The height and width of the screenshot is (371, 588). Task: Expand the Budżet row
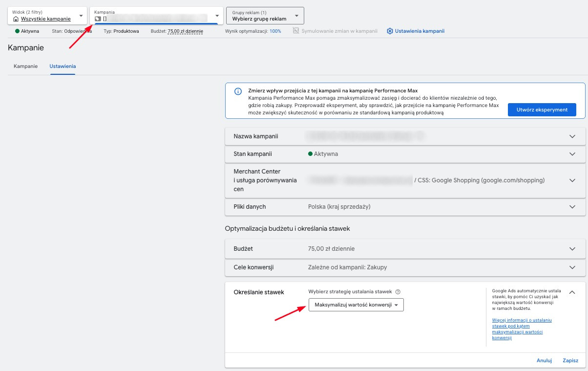pyautogui.click(x=405, y=249)
